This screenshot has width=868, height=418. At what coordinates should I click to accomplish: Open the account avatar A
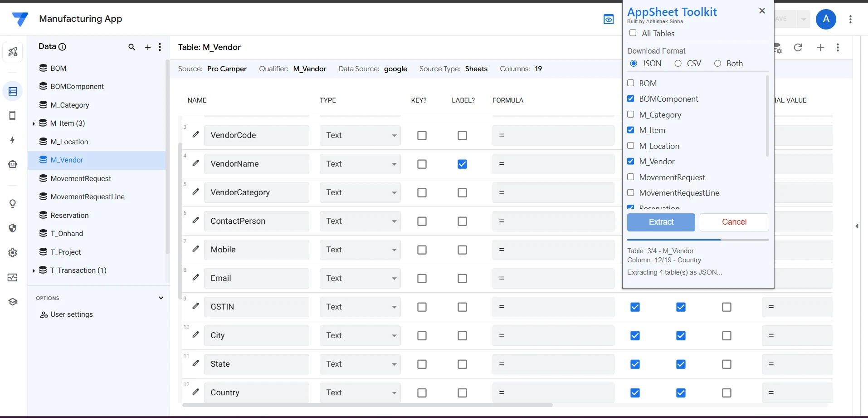point(826,19)
